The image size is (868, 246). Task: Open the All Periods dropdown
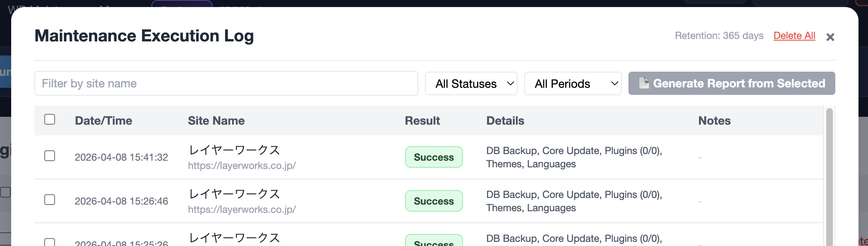[573, 83]
